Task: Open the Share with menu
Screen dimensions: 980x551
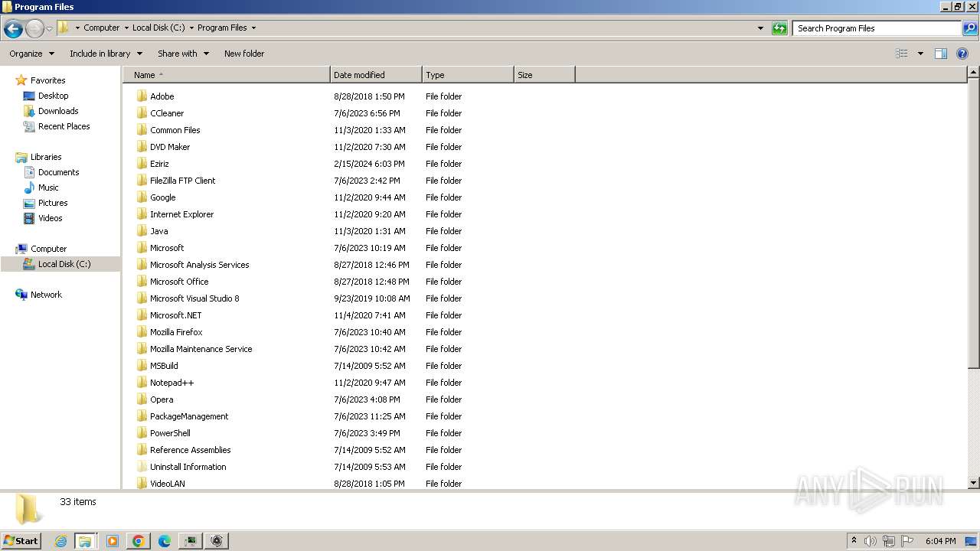Action: 183,54
